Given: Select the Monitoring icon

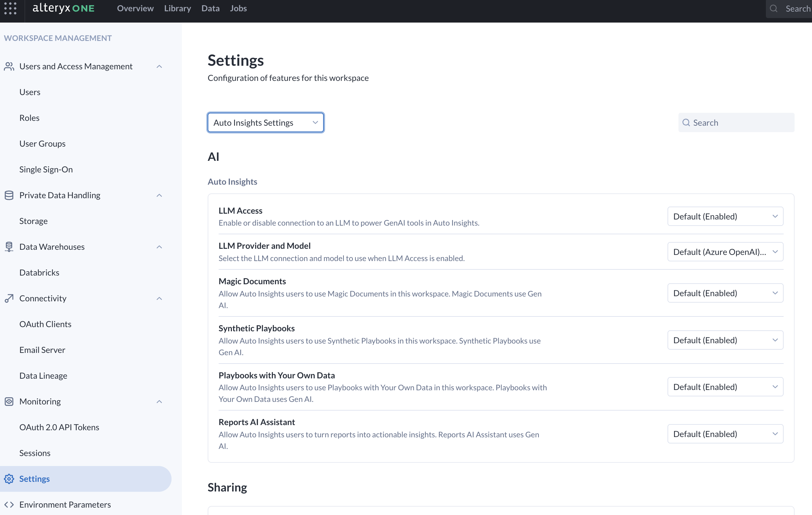Looking at the screenshot, I should coord(9,402).
